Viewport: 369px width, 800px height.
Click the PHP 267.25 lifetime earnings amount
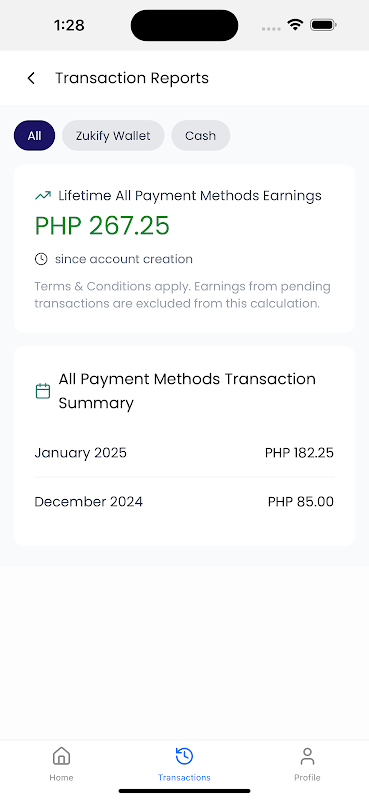click(x=102, y=226)
